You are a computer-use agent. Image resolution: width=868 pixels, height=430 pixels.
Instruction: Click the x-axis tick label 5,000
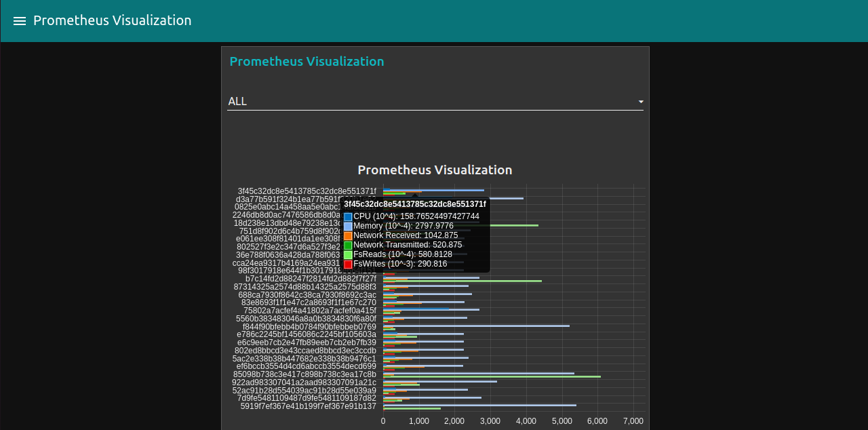click(561, 421)
